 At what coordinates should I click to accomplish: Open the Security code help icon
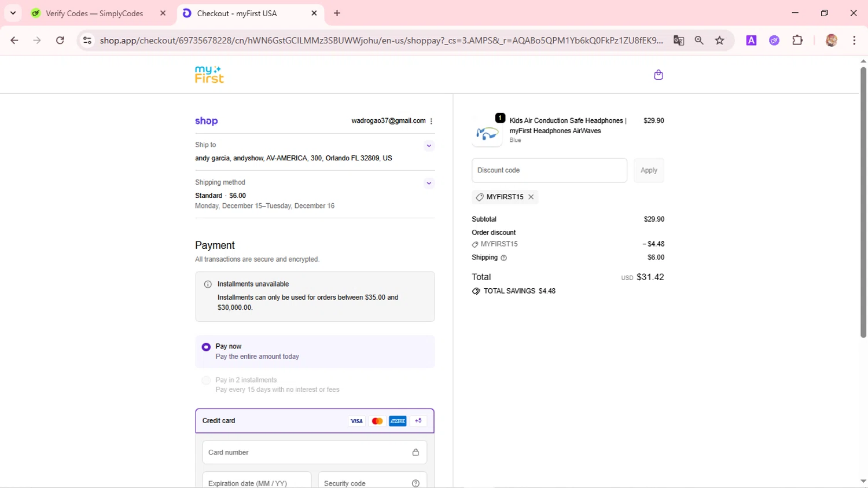[415, 483]
